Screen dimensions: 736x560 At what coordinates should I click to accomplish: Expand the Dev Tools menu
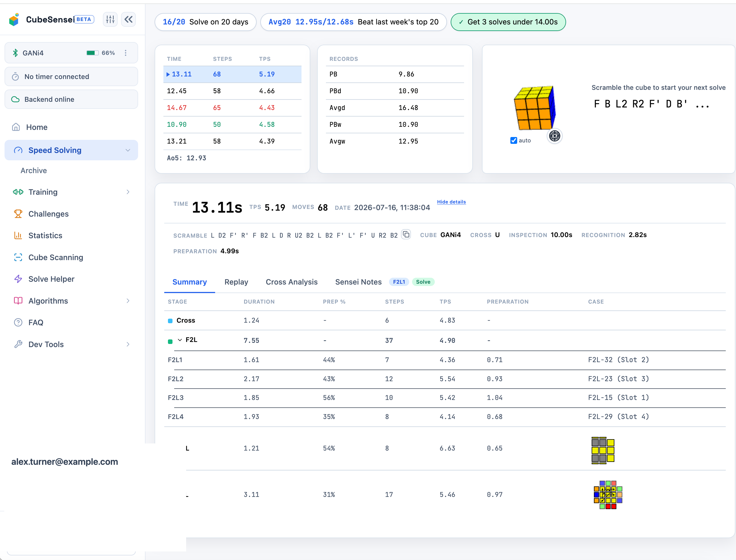coord(128,344)
